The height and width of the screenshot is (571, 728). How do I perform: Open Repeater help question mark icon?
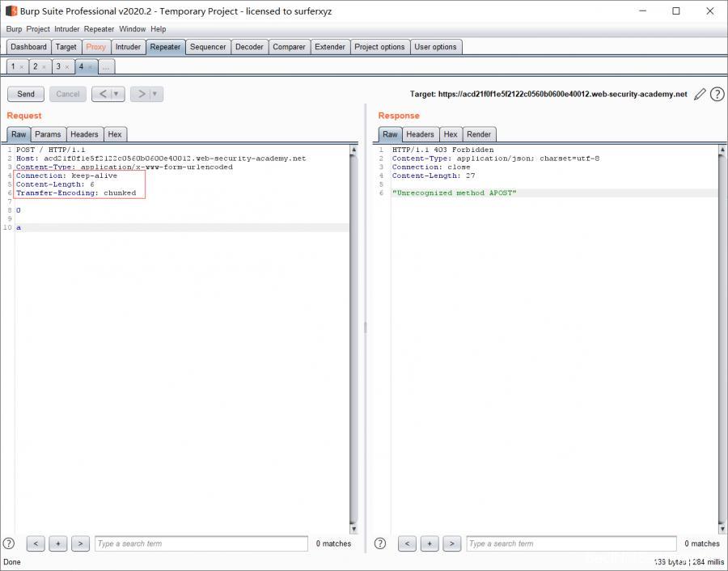[717, 95]
